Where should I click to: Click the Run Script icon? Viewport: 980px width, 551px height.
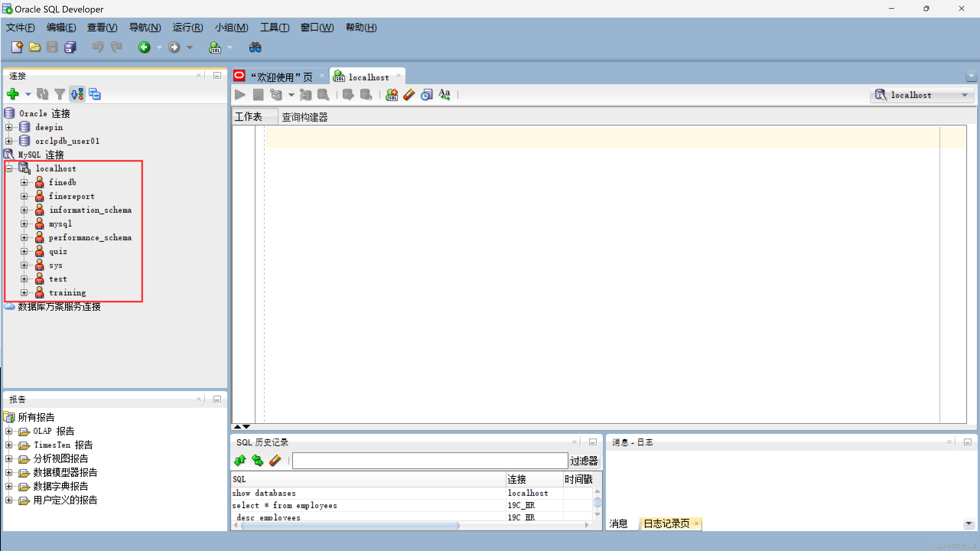pos(258,94)
